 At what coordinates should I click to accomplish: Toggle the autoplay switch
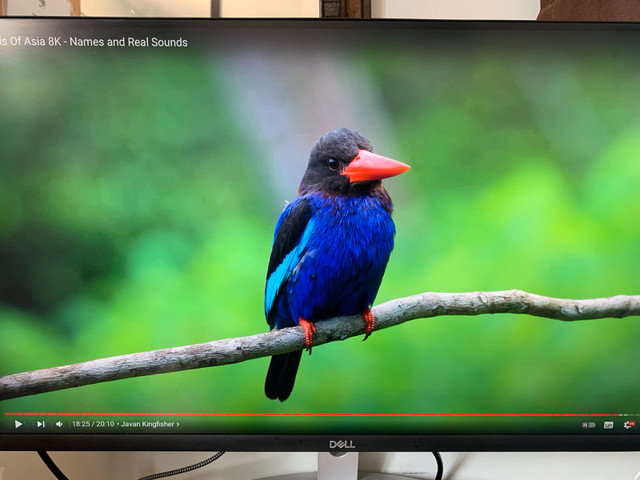pos(588,425)
